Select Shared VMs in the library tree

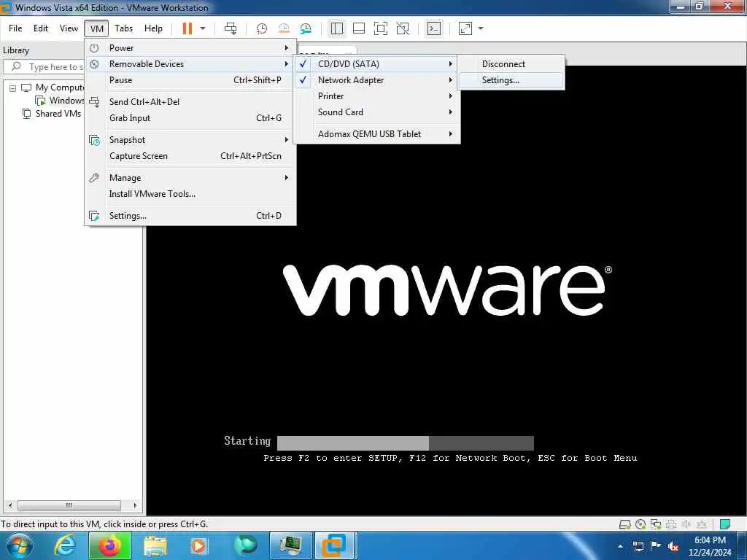(58, 114)
